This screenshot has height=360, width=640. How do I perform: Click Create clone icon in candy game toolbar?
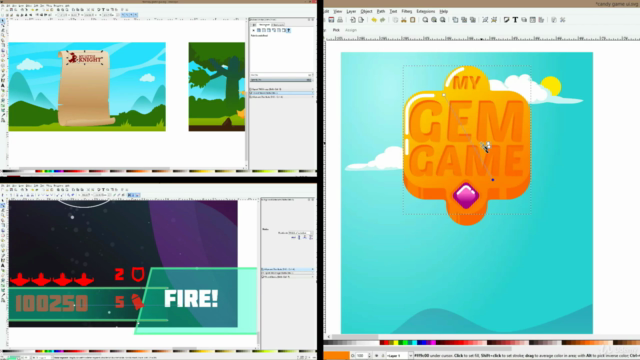coord(464,20)
